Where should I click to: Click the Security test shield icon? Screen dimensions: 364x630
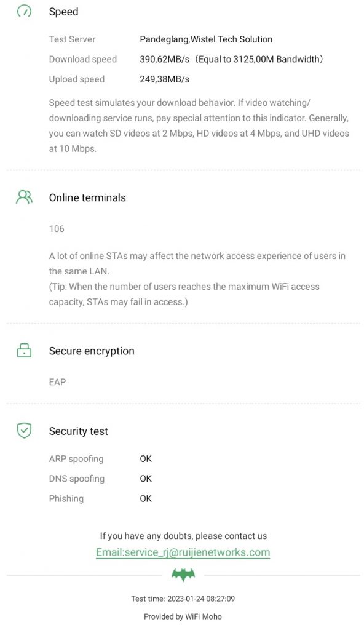24,430
